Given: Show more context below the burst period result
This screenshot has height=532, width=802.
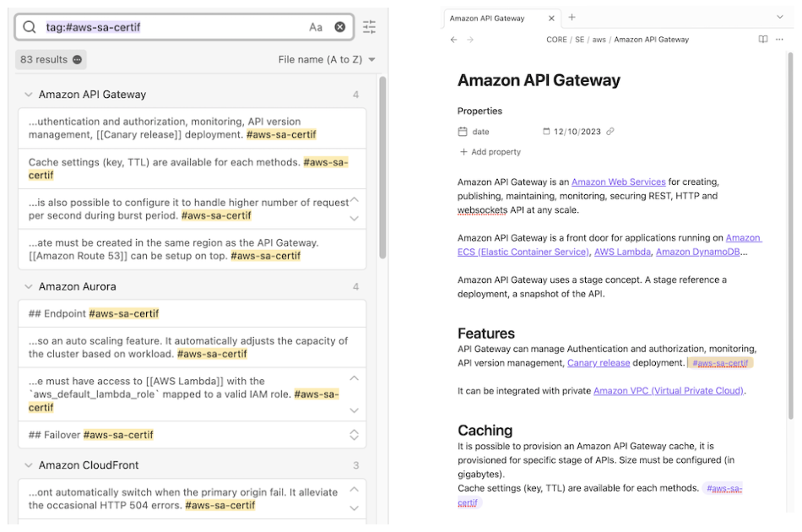Looking at the screenshot, I should tap(354, 219).
